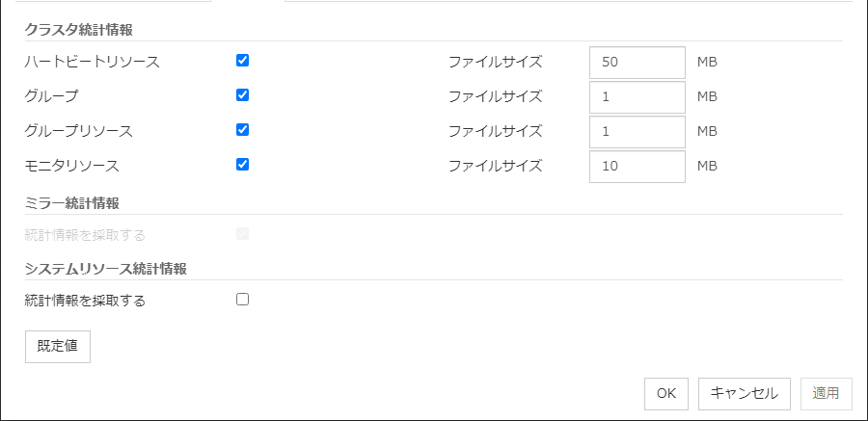Viewport: 868px width, 421px height.
Task: Click the ハートビートリソース text label
Action: pos(93,62)
